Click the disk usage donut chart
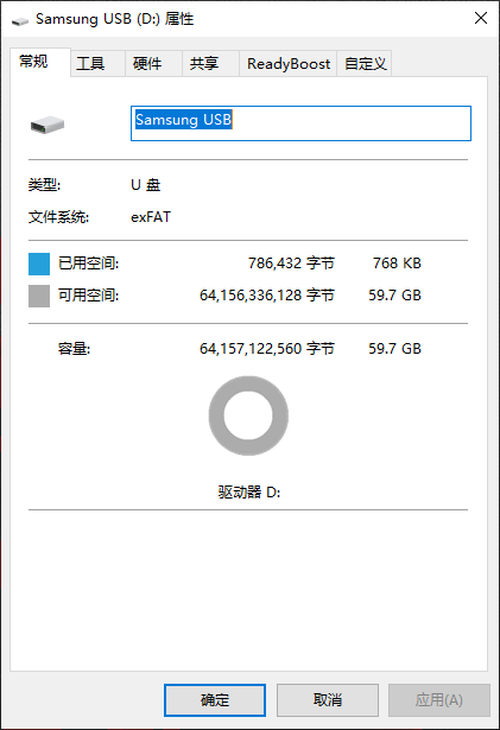The height and width of the screenshot is (730, 500). coord(249,415)
